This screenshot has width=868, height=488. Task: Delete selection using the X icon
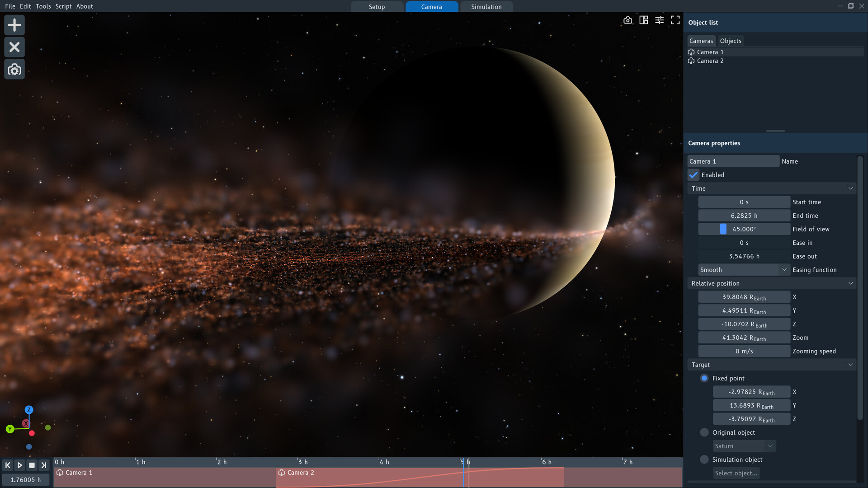point(14,47)
